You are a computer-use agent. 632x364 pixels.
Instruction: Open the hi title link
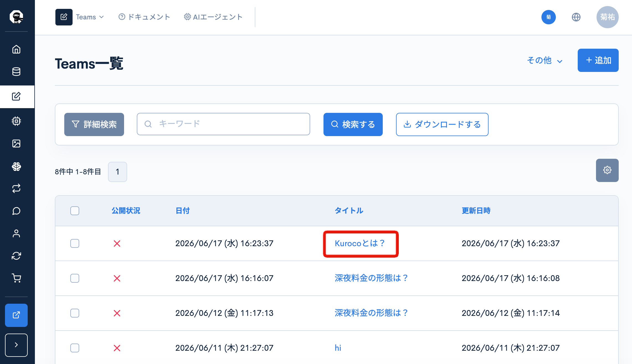click(x=338, y=348)
